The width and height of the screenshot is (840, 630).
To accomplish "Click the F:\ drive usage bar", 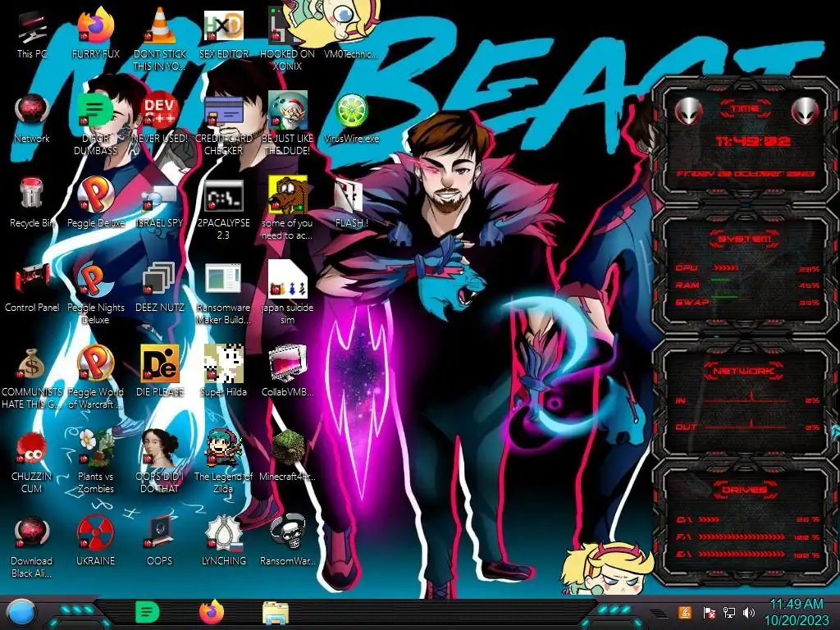I will pos(748,536).
